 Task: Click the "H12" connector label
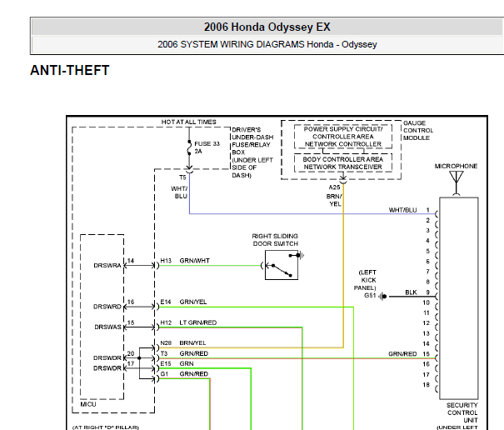[x=166, y=322]
